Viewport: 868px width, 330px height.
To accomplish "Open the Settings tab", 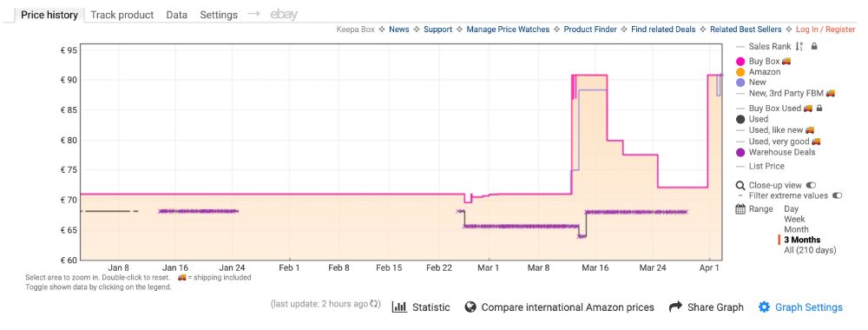I will (x=219, y=15).
